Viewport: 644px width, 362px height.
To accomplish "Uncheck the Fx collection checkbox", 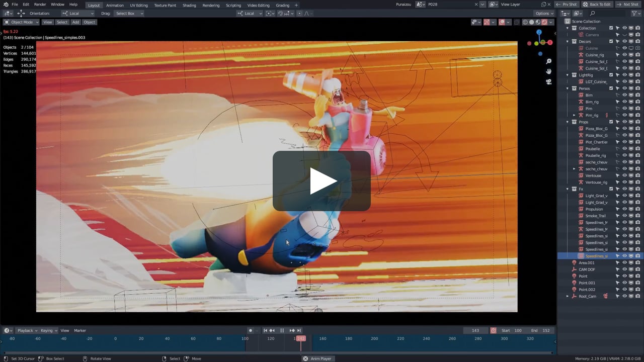I will (x=611, y=189).
